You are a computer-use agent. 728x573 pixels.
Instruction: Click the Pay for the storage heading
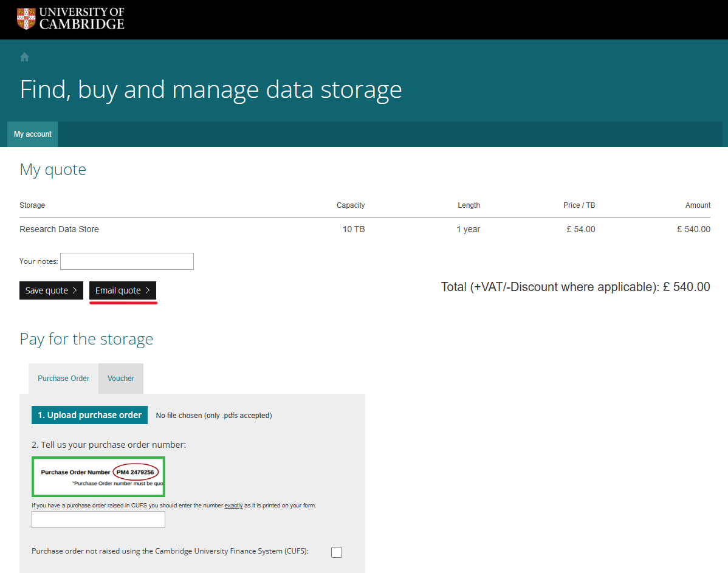coord(86,340)
